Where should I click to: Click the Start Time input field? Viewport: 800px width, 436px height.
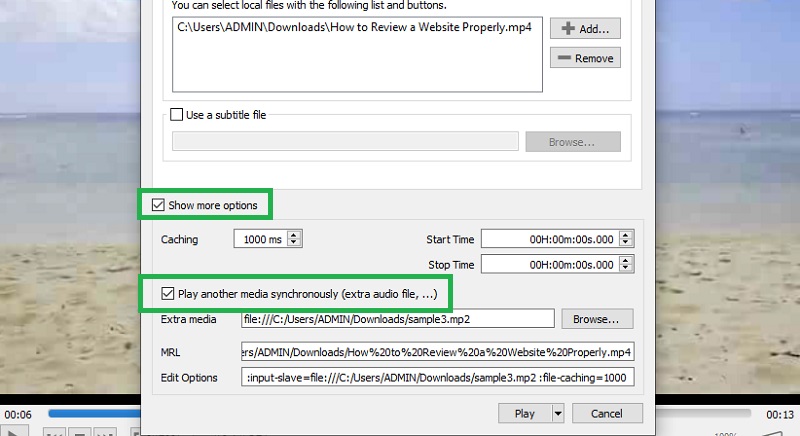(x=549, y=239)
